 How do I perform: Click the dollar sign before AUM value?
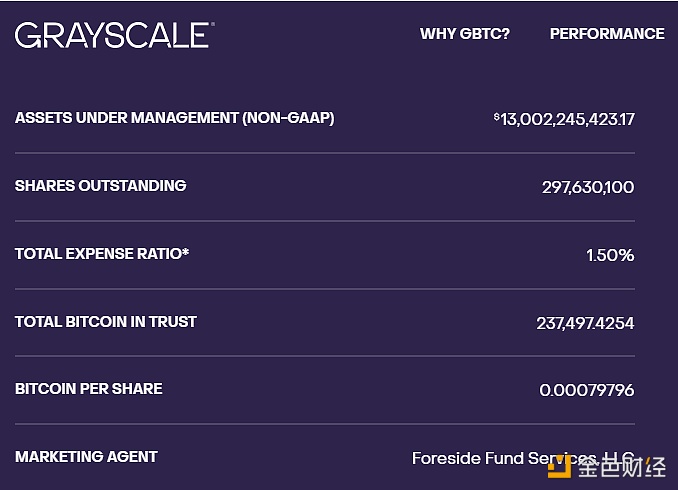click(x=496, y=116)
